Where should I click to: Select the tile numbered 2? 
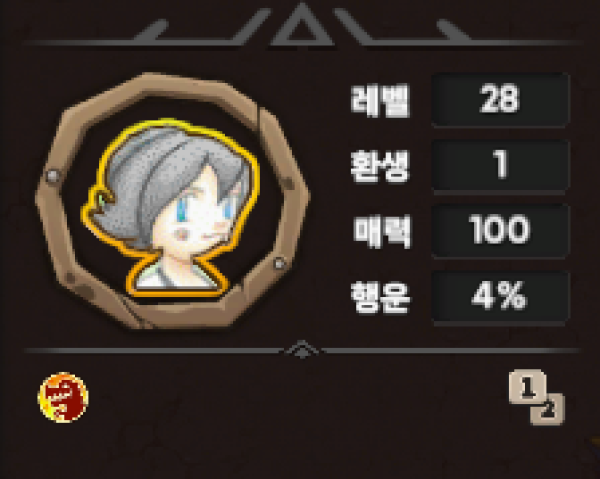pyautogui.click(x=549, y=411)
